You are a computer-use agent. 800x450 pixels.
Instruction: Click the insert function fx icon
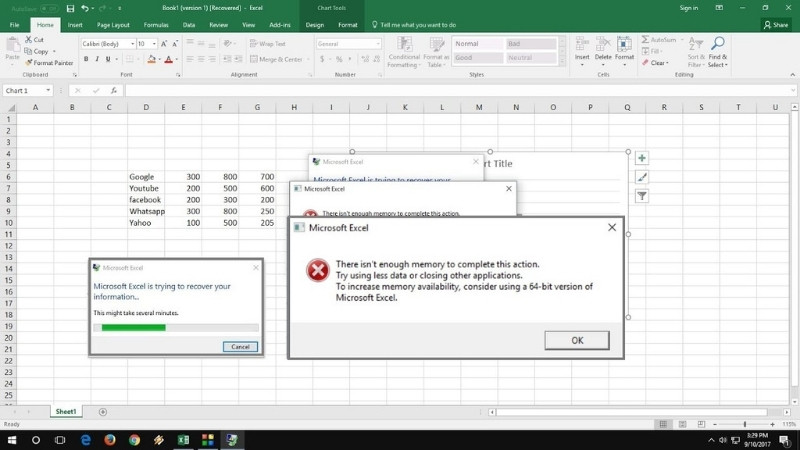pyautogui.click(x=114, y=90)
